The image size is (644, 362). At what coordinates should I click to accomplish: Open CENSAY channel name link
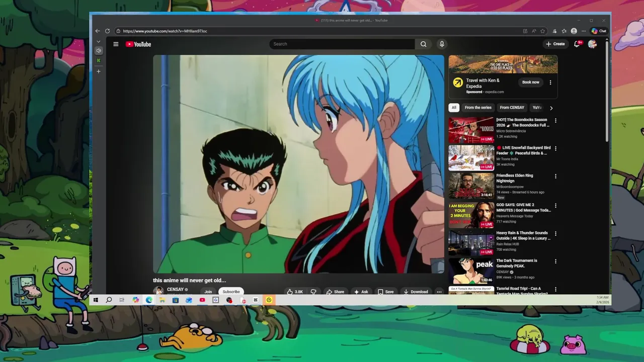pos(175,290)
